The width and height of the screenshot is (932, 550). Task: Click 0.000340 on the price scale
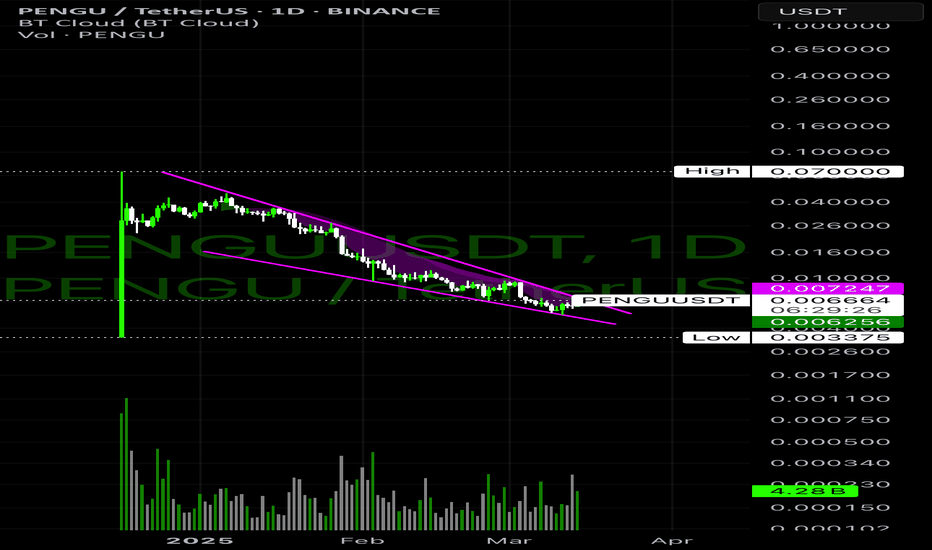830,463
